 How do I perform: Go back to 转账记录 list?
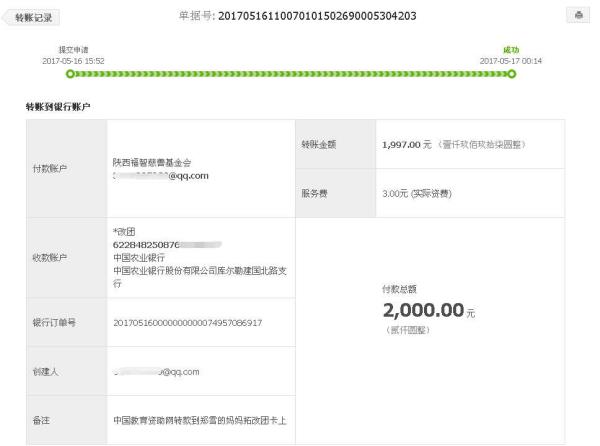point(31,18)
